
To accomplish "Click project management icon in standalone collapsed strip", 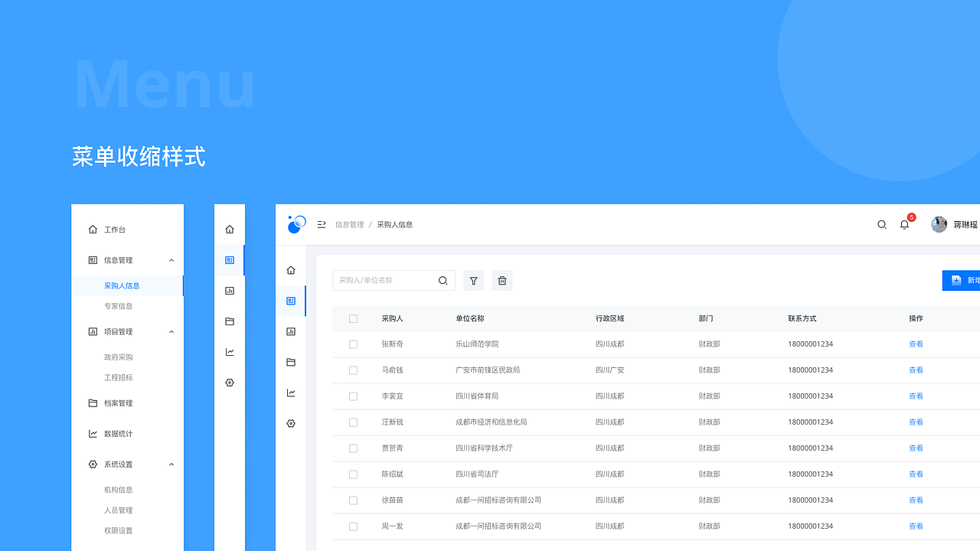I will [x=230, y=291].
